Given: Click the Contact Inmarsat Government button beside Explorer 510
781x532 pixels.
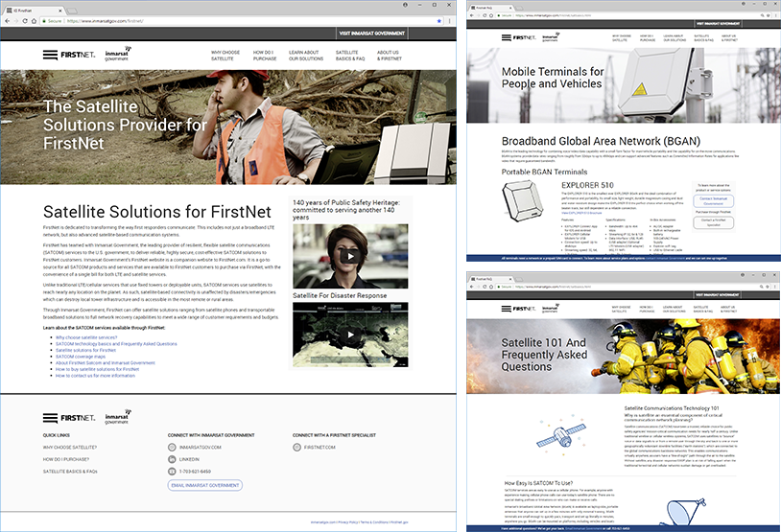Looking at the screenshot, I should coord(711,201).
